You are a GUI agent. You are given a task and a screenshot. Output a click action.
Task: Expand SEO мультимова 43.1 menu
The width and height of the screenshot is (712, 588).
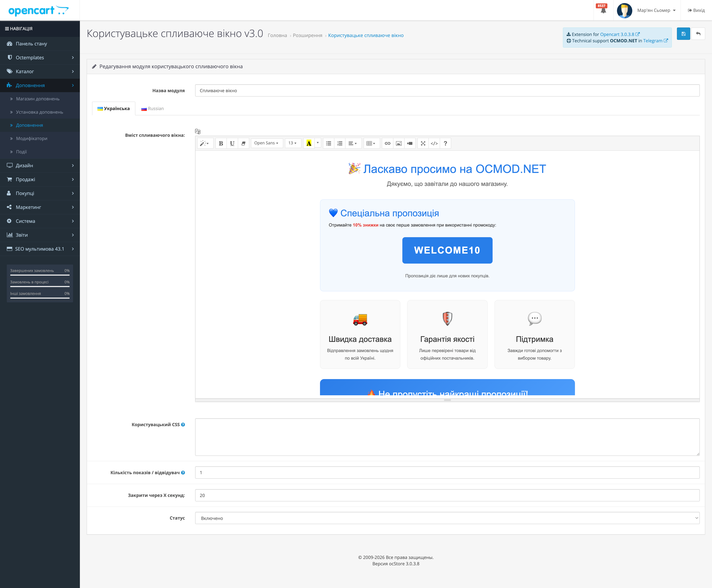click(x=40, y=249)
